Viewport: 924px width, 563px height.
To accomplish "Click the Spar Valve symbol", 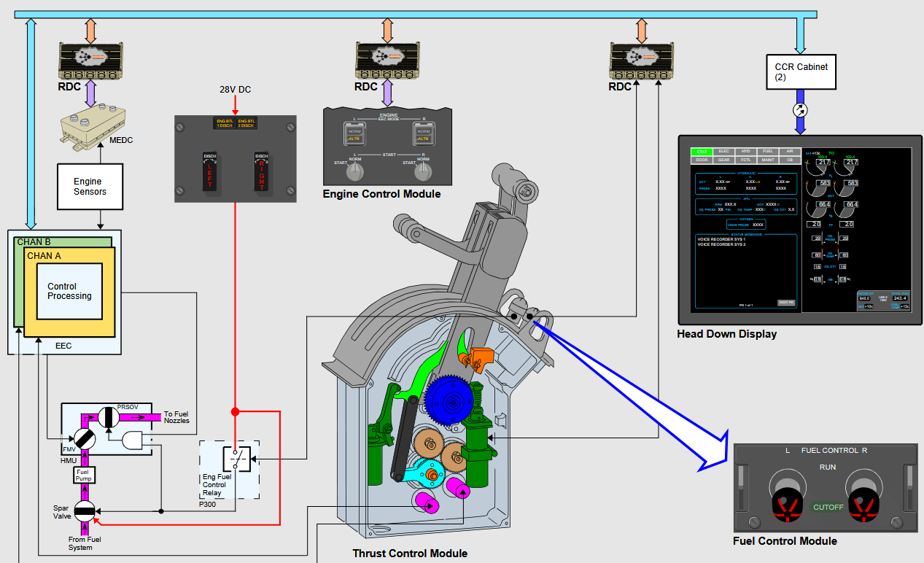I will pyautogui.click(x=85, y=511).
